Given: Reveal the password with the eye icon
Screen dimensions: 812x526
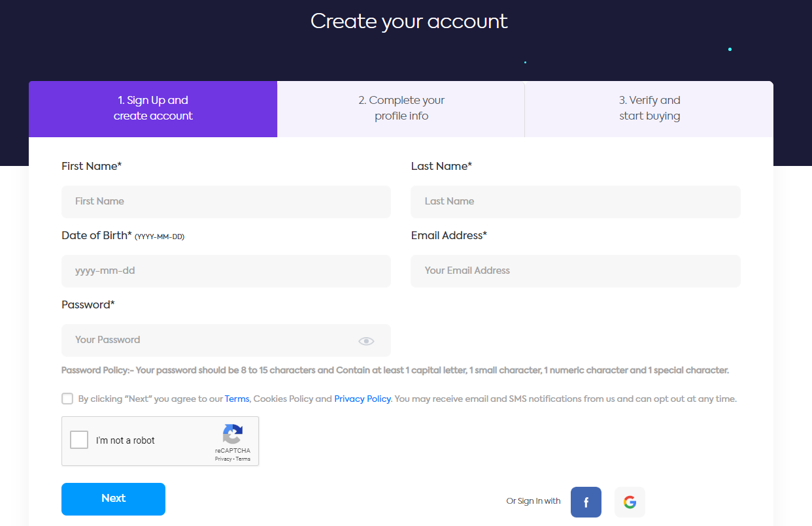Looking at the screenshot, I should click(365, 340).
